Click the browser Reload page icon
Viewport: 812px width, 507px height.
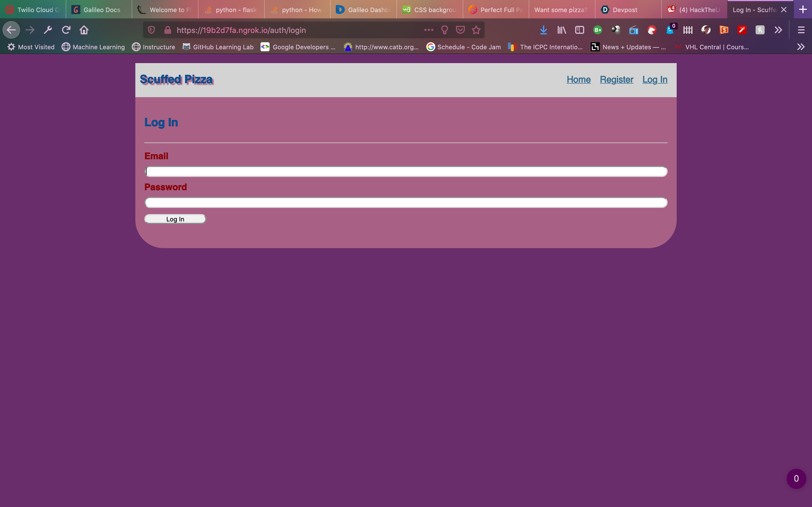click(x=66, y=30)
